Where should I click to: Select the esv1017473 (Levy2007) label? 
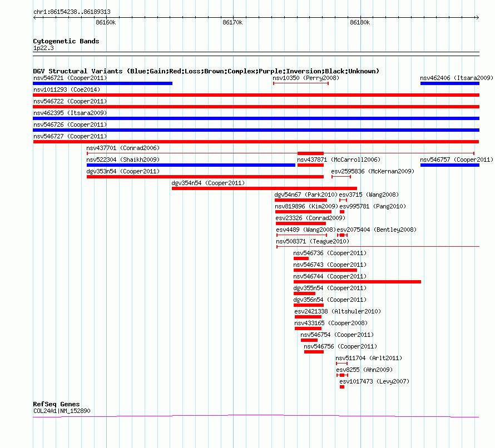[374, 381]
